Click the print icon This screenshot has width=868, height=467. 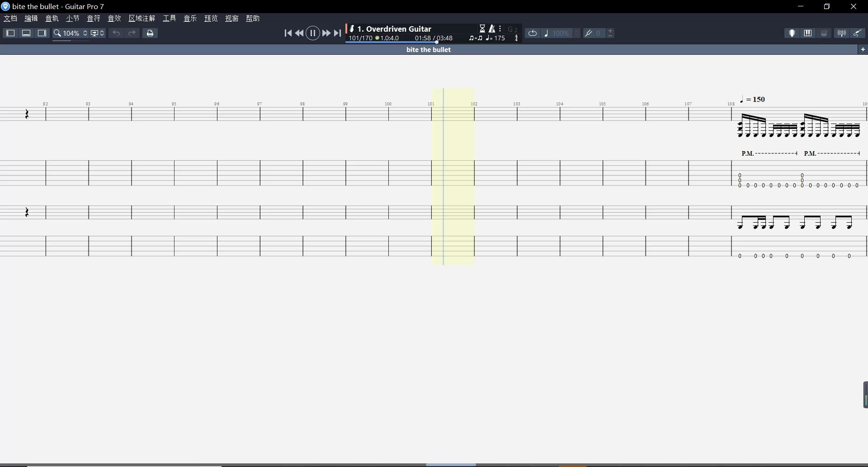point(150,33)
